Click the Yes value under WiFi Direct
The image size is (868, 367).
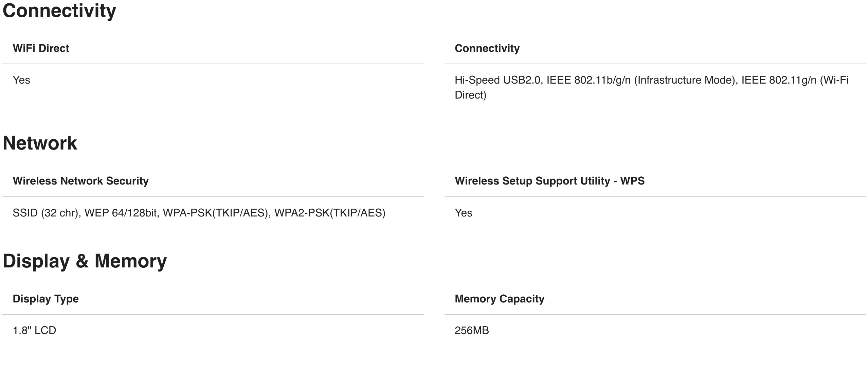click(21, 80)
